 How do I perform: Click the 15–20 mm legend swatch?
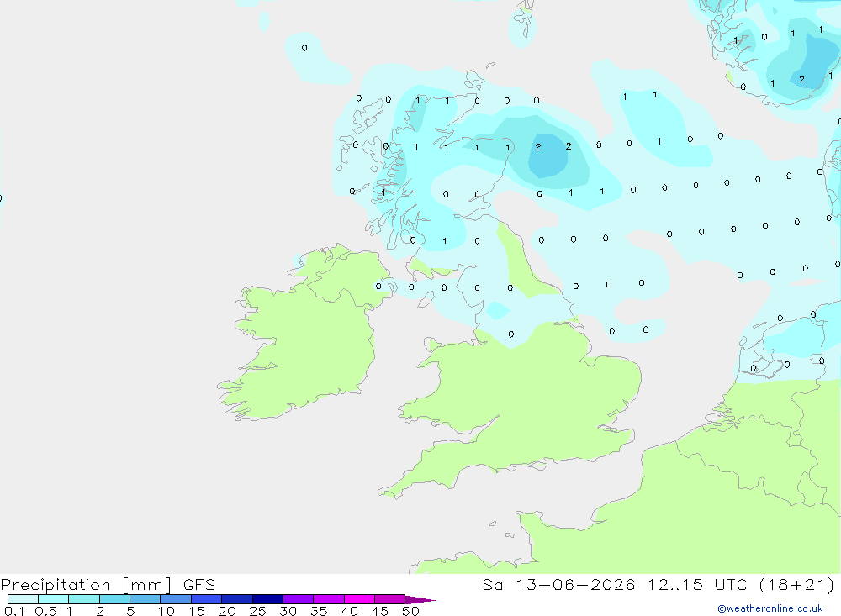(207, 599)
